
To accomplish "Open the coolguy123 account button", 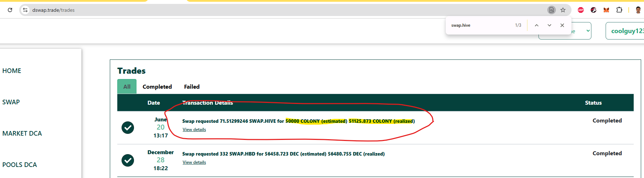I will [626, 31].
